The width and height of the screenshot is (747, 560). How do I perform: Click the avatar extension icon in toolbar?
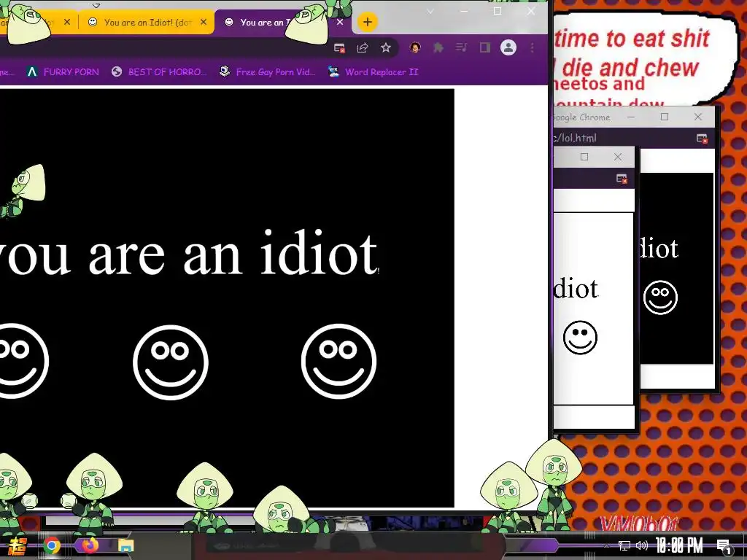[x=415, y=47]
